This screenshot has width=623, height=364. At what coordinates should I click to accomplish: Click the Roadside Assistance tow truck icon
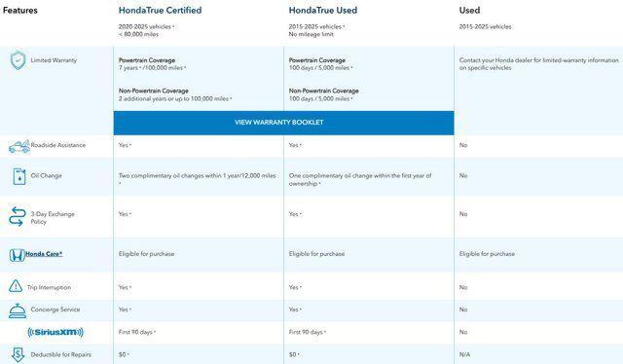[x=19, y=147]
